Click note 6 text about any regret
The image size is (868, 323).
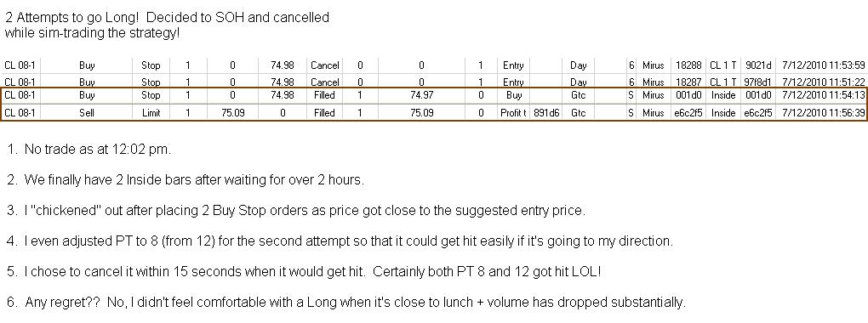(x=346, y=303)
